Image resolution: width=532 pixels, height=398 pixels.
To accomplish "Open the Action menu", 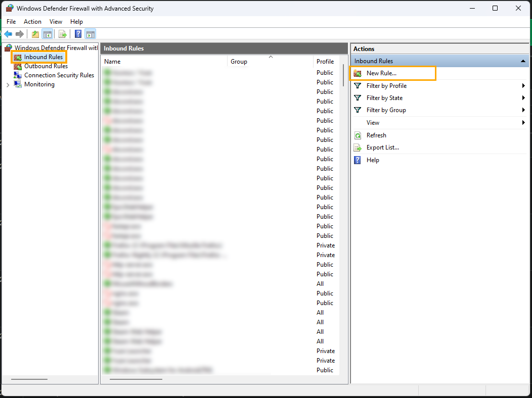I will pyautogui.click(x=32, y=22).
